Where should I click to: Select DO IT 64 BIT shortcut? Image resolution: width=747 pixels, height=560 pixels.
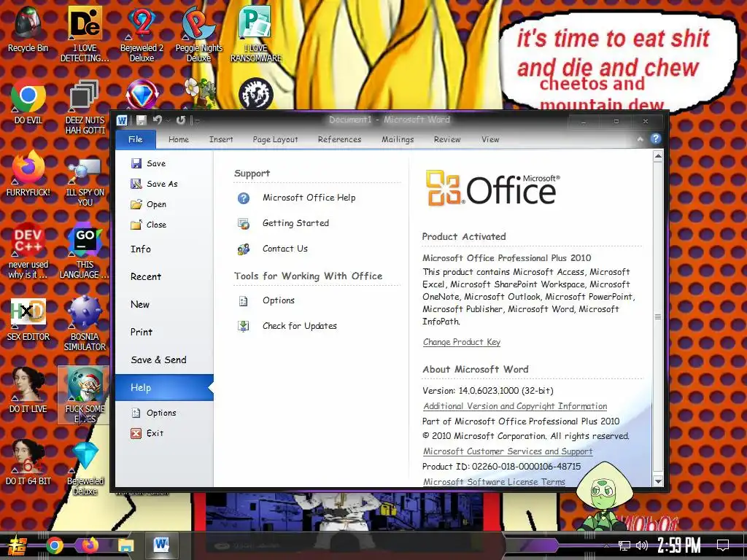click(28, 462)
